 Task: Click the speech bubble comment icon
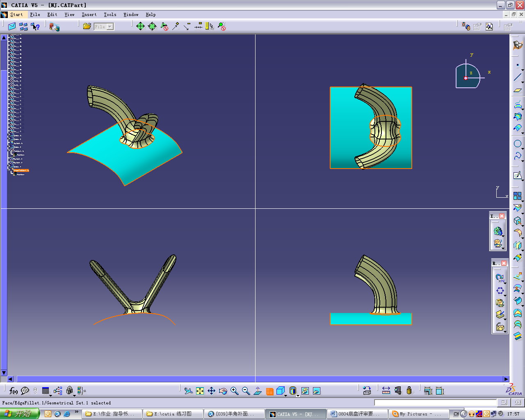pyautogui.click(x=25, y=391)
